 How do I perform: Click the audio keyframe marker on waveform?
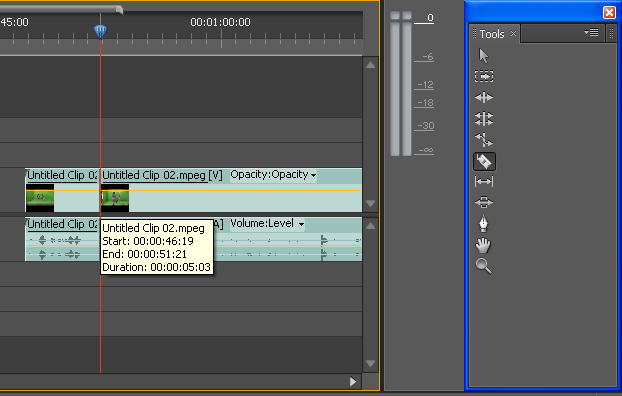click(x=324, y=240)
